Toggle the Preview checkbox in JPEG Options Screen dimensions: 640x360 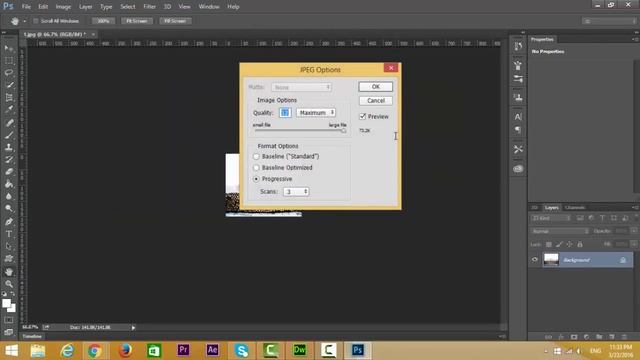pyautogui.click(x=362, y=116)
